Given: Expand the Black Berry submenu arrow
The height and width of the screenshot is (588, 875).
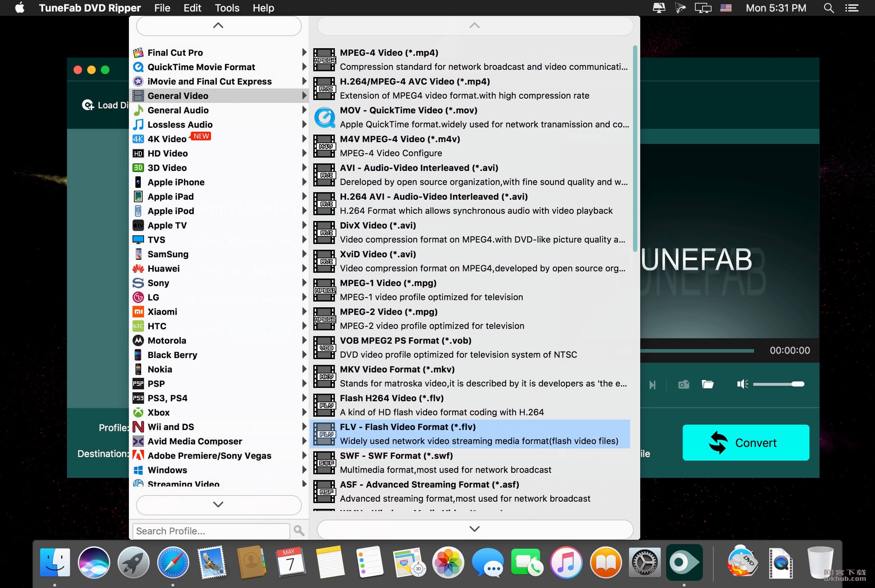Looking at the screenshot, I should pos(304,354).
